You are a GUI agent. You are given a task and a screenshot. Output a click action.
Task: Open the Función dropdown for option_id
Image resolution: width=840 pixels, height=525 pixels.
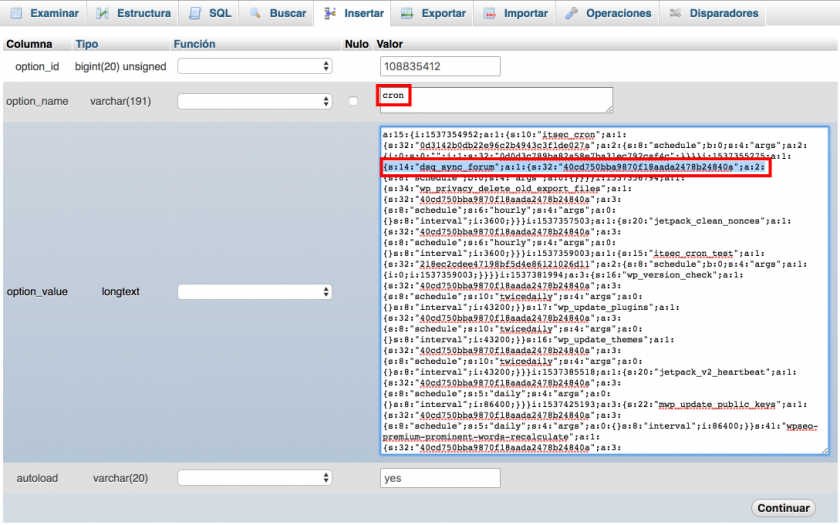point(254,66)
